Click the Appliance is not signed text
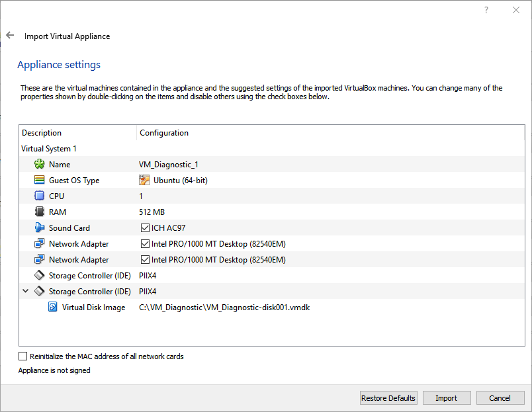Viewport: 532px width, 412px height. click(x=54, y=370)
